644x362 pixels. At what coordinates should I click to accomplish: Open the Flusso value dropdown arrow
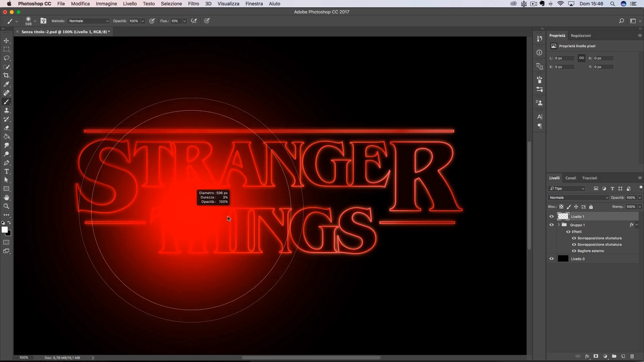(184, 21)
